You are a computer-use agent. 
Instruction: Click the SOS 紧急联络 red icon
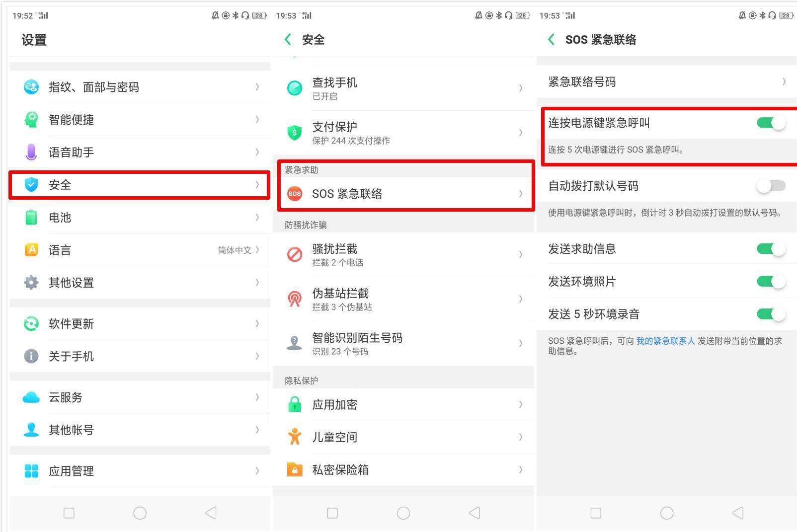(295, 194)
